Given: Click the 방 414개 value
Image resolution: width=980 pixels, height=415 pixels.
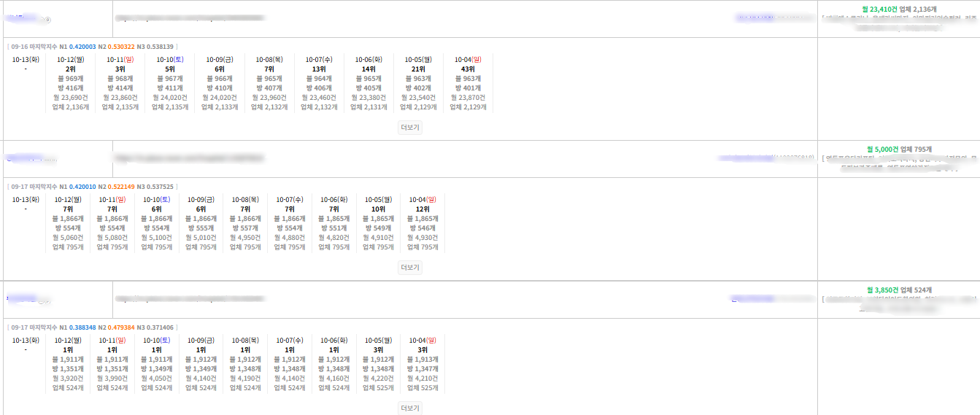Looking at the screenshot, I should [x=120, y=88].
